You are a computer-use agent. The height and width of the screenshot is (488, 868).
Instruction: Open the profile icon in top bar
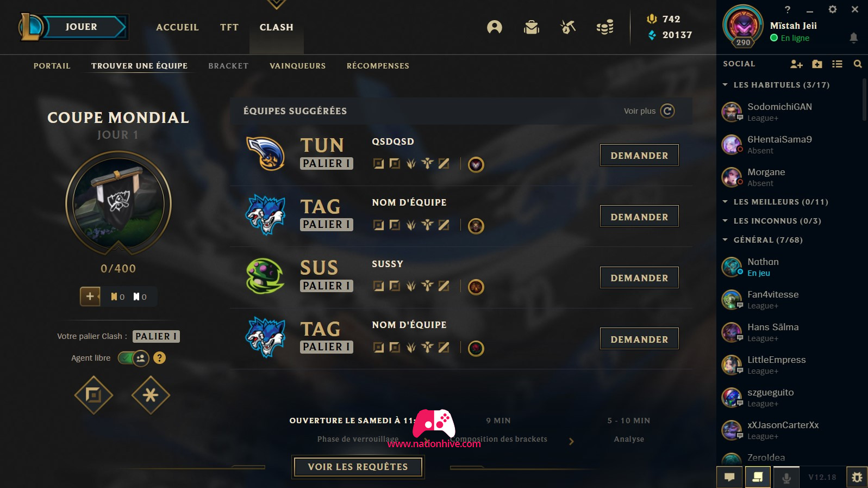pyautogui.click(x=495, y=27)
